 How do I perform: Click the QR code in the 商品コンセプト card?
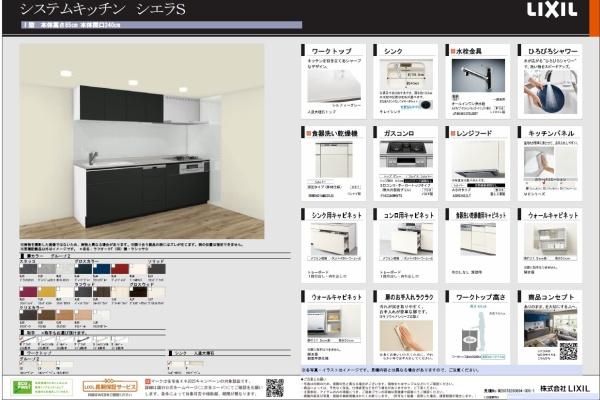click(568, 351)
